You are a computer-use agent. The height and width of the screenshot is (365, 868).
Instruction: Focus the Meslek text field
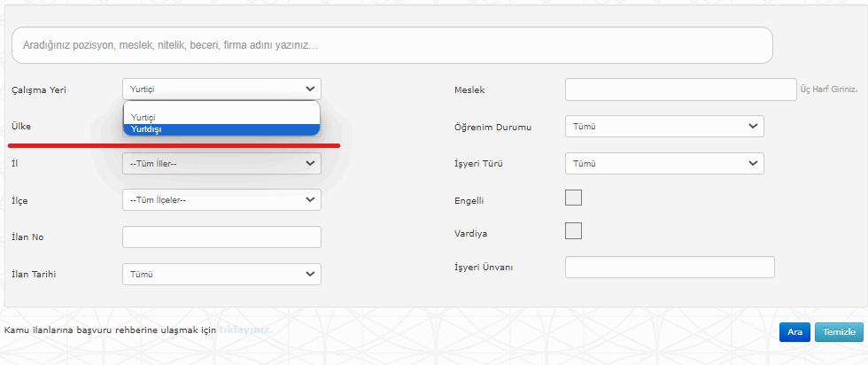(680, 89)
